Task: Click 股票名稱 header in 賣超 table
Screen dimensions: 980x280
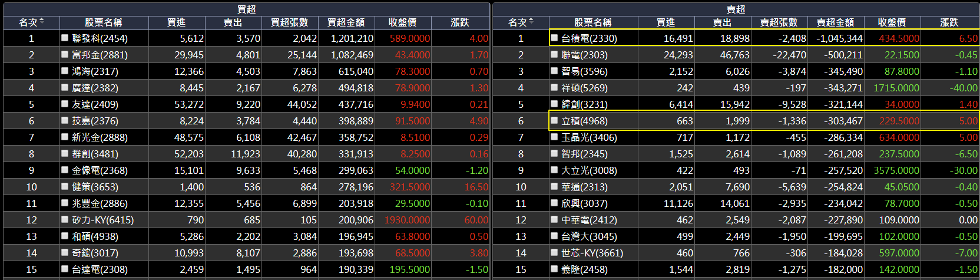Action: click(593, 22)
